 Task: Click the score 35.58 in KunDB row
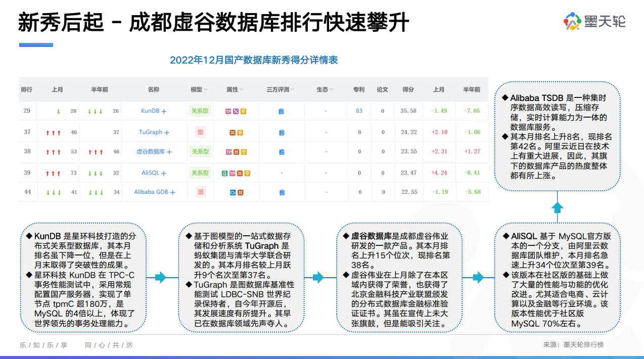408,111
